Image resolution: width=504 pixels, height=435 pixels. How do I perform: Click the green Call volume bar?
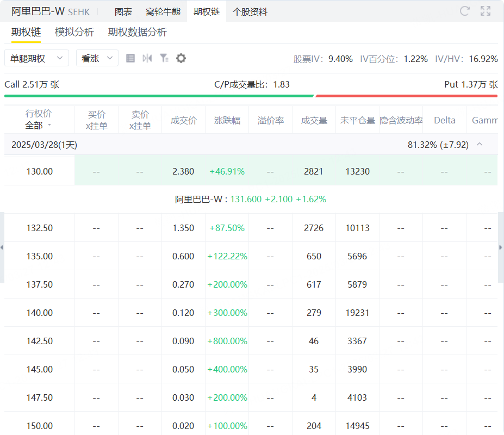pyautogui.click(x=159, y=96)
